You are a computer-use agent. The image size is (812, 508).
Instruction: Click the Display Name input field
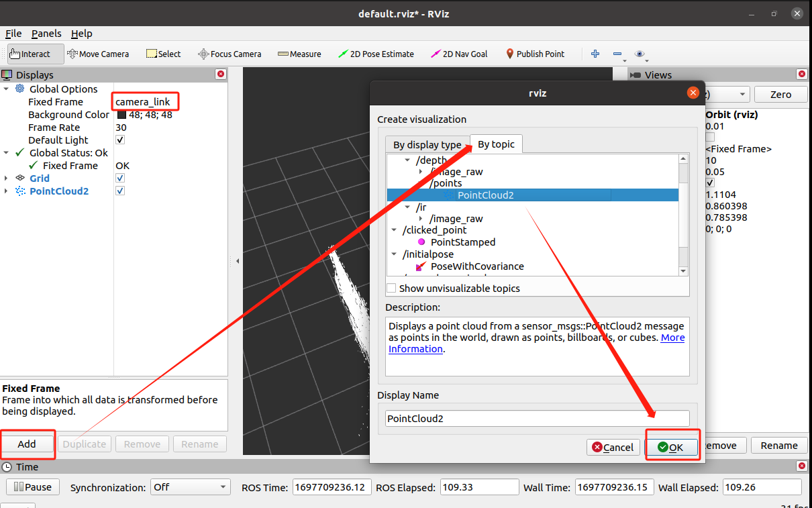click(x=538, y=418)
